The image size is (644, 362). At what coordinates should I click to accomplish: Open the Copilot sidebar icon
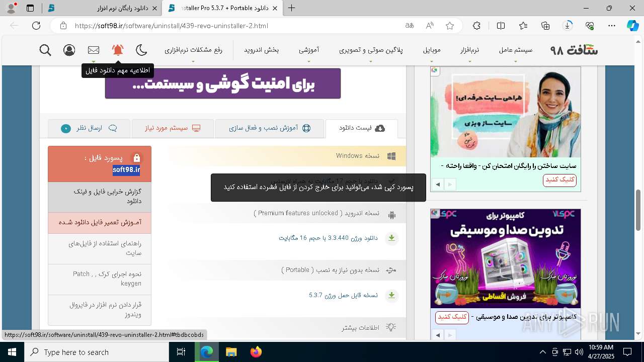pos(633,26)
